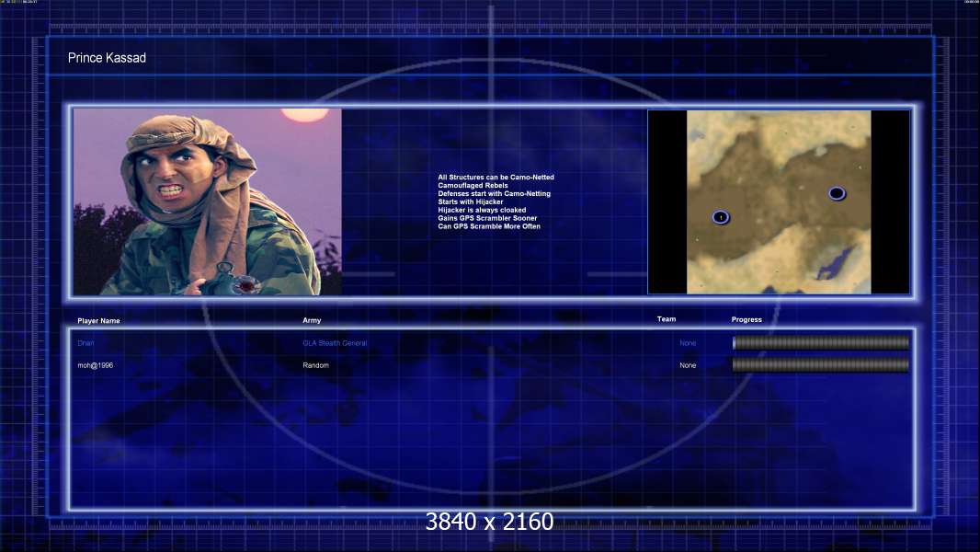Click 'All Structures can be Camo-Netted' line
980x552 pixels.
pos(496,177)
